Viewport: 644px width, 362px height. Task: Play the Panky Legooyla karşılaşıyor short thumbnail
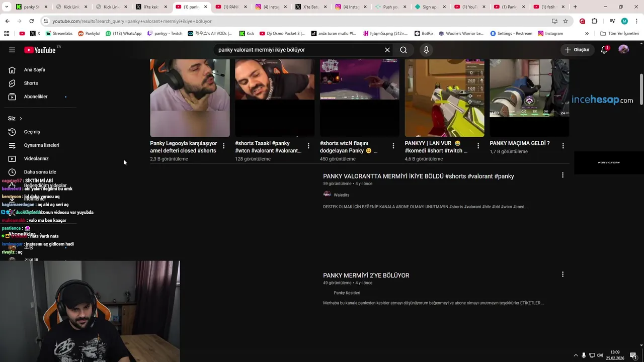[x=190, y=98]
